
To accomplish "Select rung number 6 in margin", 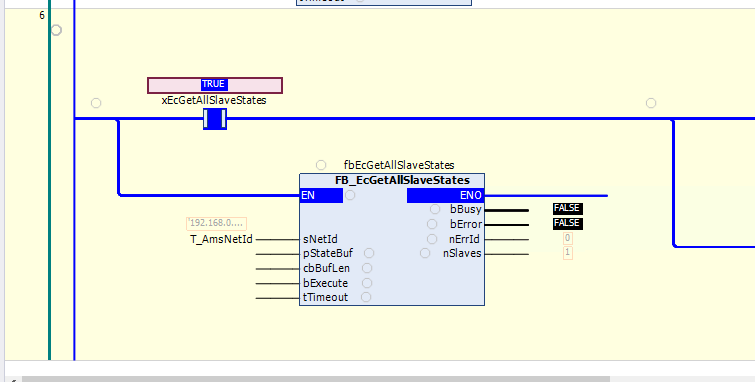I will tap(42, 15).
